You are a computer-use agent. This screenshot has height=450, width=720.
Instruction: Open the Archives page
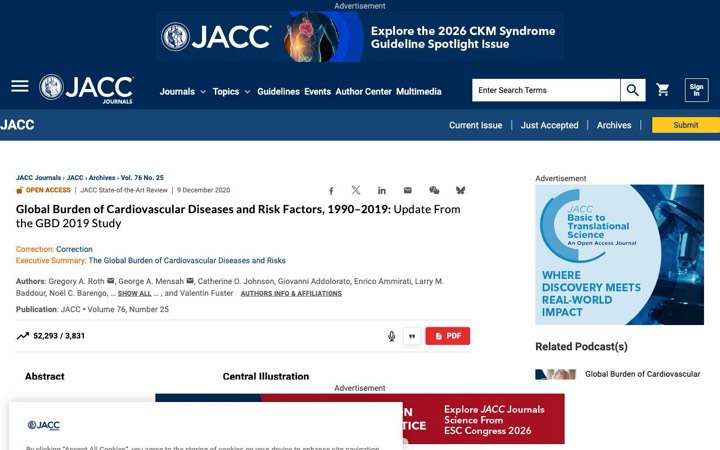614,125
